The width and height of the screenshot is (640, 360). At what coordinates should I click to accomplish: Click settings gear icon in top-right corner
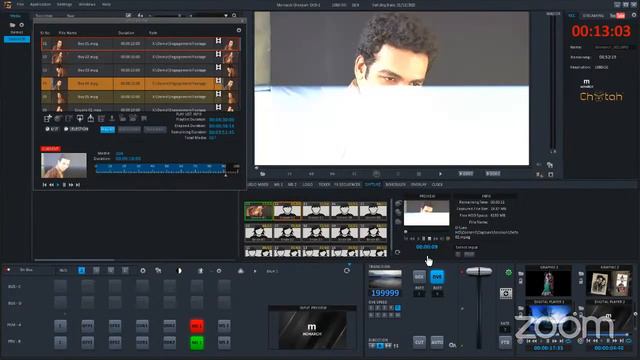tap(634, 15)
